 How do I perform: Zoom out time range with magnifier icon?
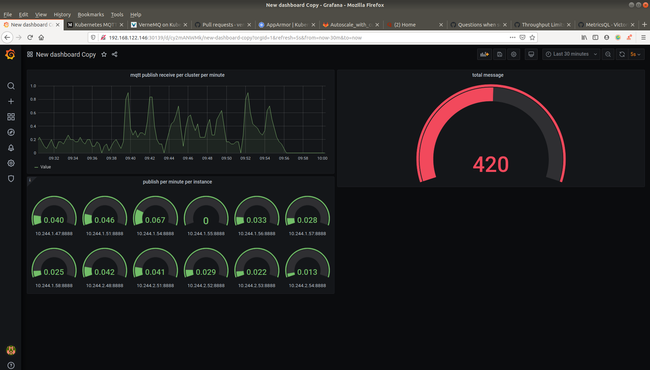pos(608,54)
